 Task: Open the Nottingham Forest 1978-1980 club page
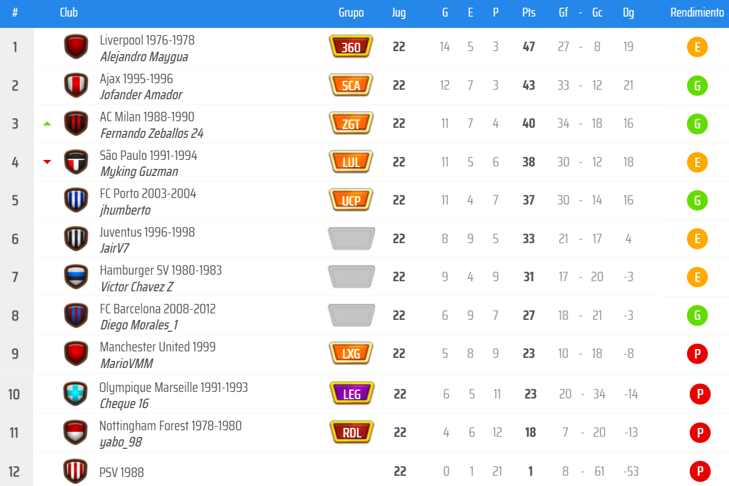pos(170,425)
